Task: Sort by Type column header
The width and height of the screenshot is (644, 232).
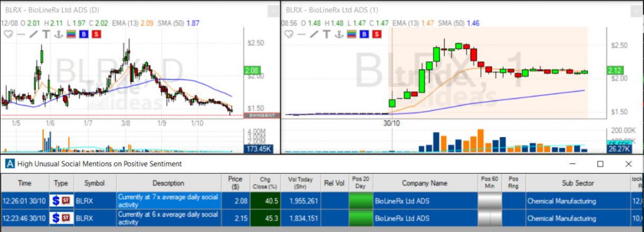Action: click(61, 183)
